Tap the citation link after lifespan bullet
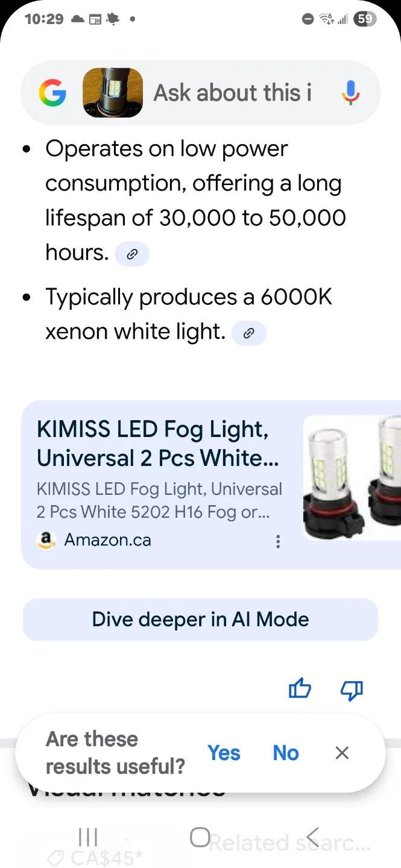This screenshot has height=868, width=401. [x=131, y=254]
